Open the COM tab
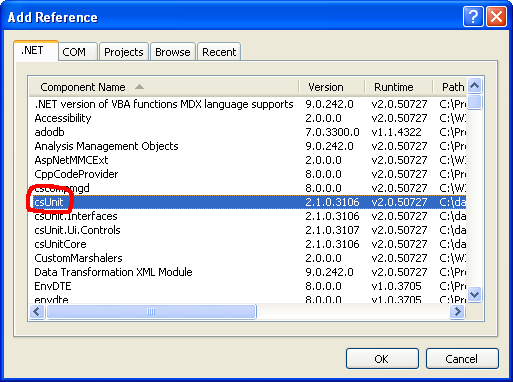Viewport: 513px width, 382px height. tap(78, 52)
